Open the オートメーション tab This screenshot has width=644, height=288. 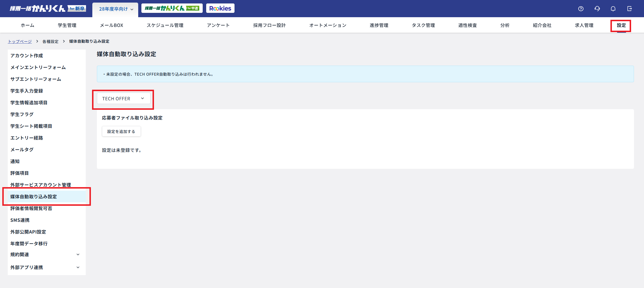pos(327,25)
